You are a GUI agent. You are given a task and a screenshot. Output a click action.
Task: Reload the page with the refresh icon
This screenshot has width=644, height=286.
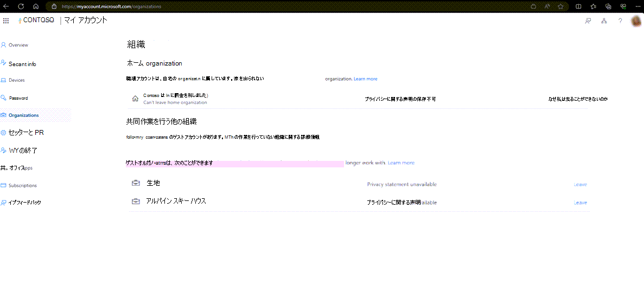tap(21, 6)
